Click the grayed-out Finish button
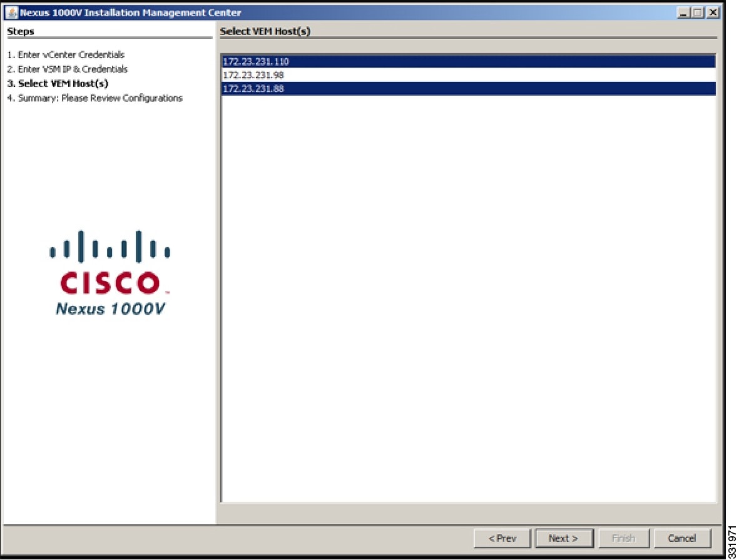The height and width of the screenshot is (560, 739). (x=623, y=538)
